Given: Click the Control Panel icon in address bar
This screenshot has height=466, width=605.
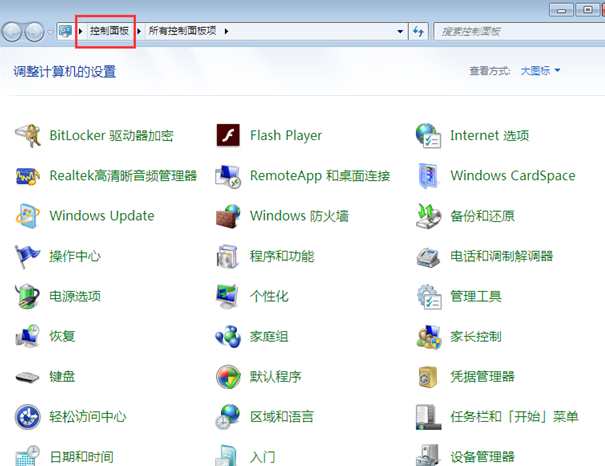Looking at the screenshot, I should pyautogui.click(x=66, y=31).
